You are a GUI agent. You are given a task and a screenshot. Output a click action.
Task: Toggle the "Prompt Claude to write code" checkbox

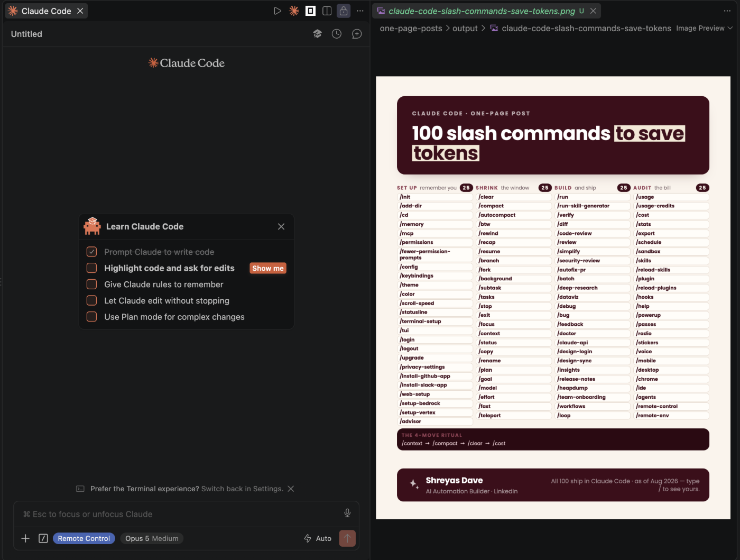pos(91,252)
